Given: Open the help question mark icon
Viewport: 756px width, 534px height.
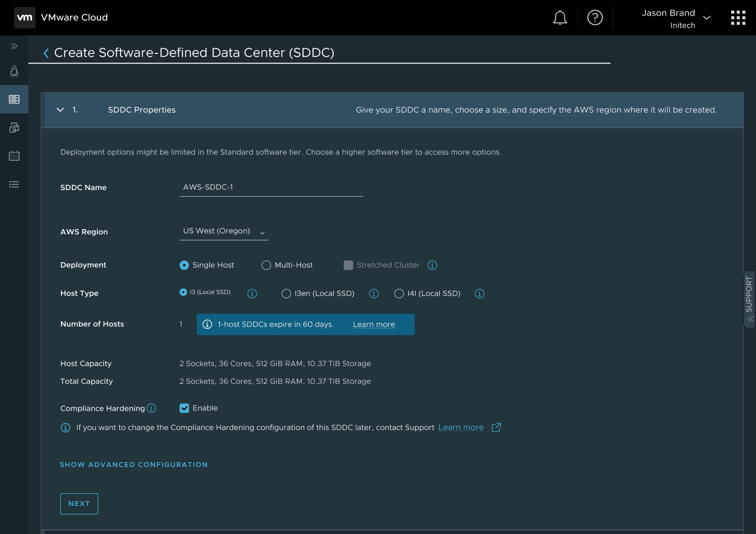Looking at the screenshot, I should click(595, 17).
